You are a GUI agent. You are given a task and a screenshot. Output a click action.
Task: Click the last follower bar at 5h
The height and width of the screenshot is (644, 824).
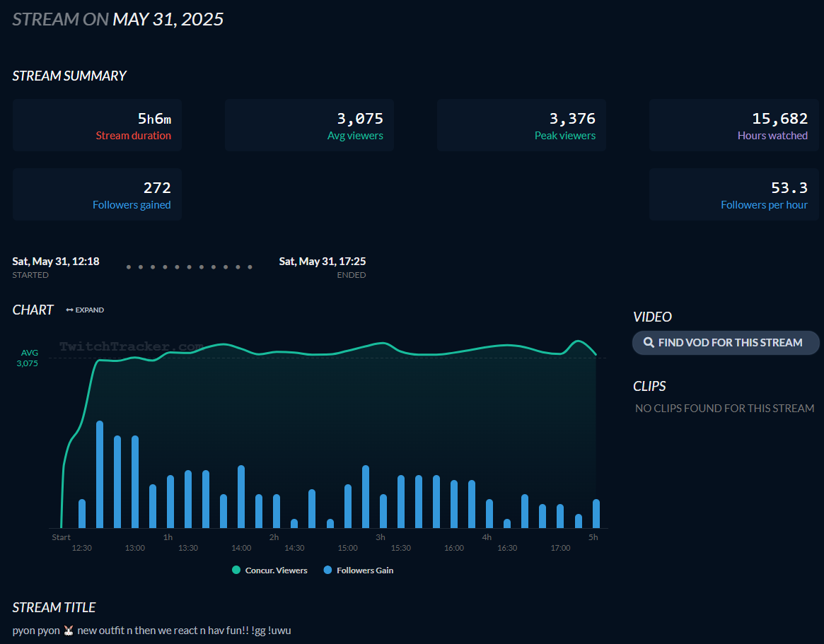click(x=596, y=513)
